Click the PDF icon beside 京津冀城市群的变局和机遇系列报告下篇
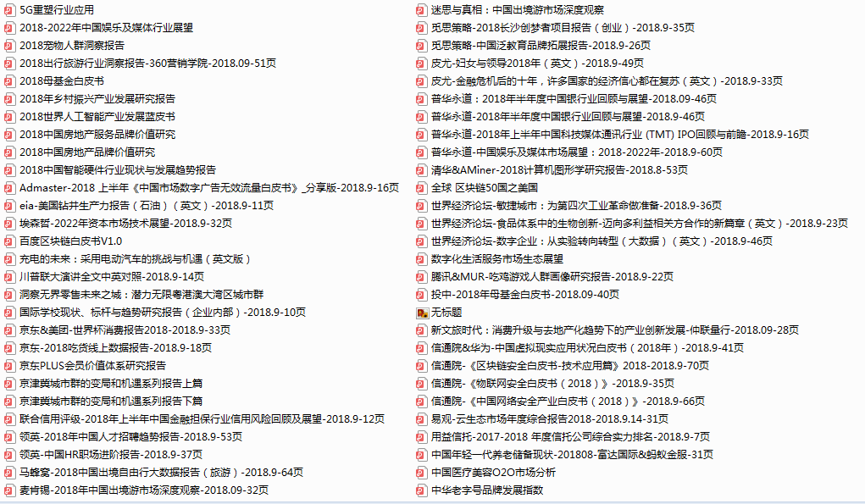This screenshot has height=504, width=865. coord(9,402)
